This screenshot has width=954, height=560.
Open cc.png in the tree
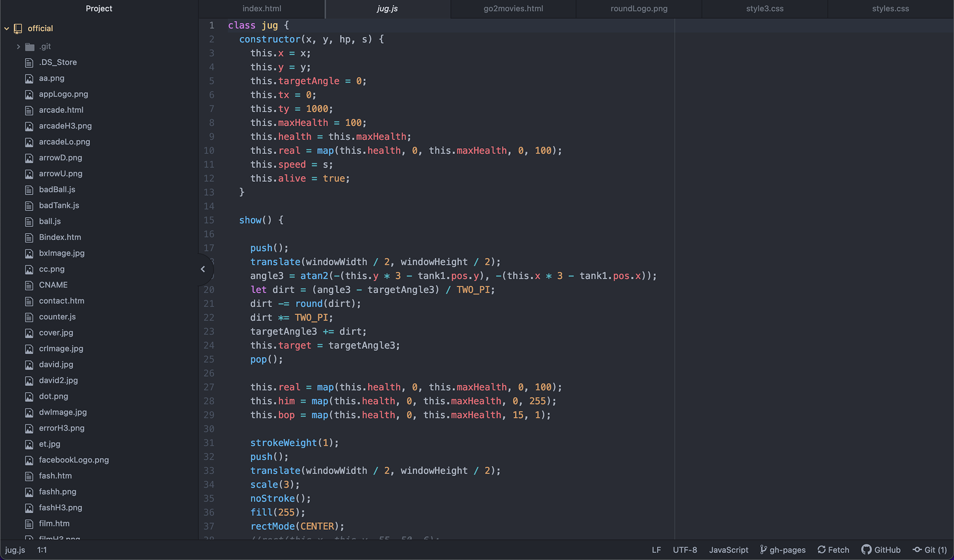(52, 269)
